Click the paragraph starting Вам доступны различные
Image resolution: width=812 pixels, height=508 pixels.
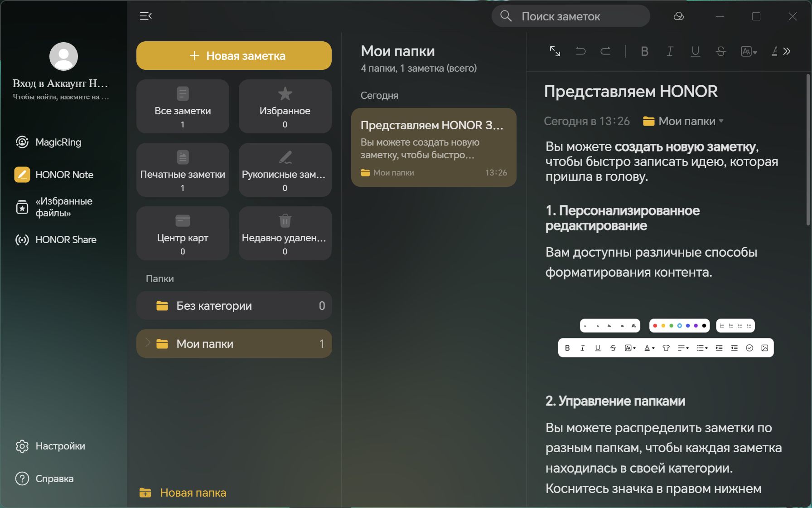click(651, 262)
